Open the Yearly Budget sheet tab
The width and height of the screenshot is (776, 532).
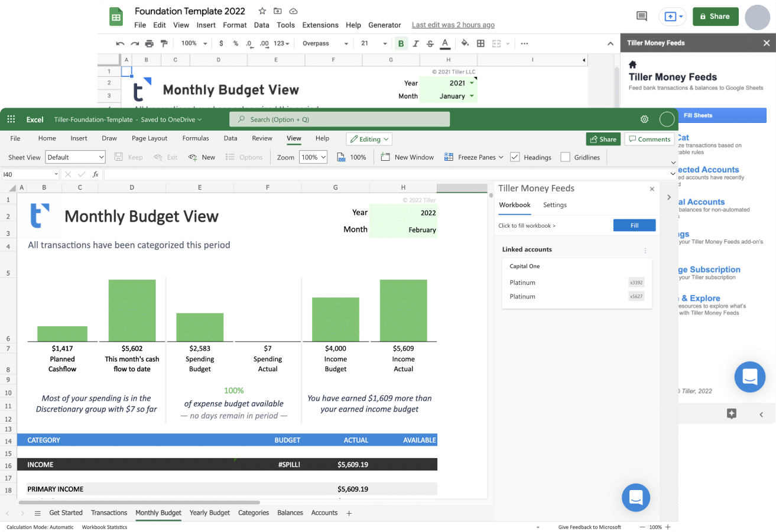click(210, 513)
